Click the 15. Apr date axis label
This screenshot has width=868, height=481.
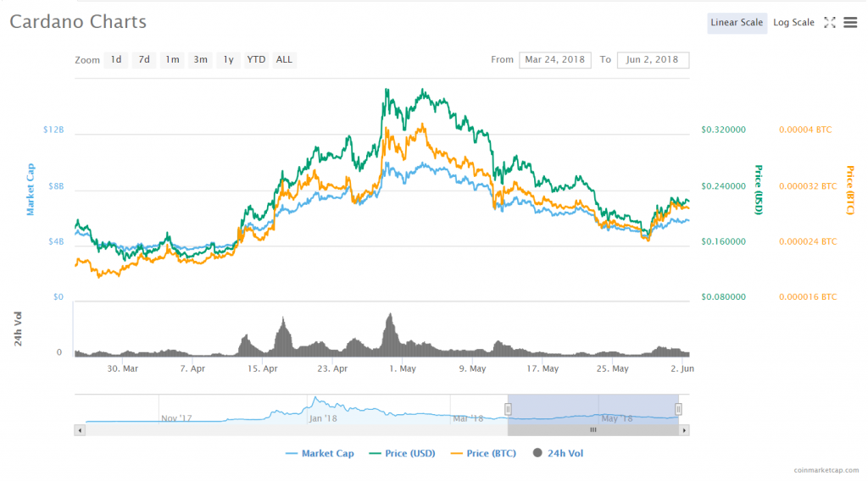click(x=263, y=368)
